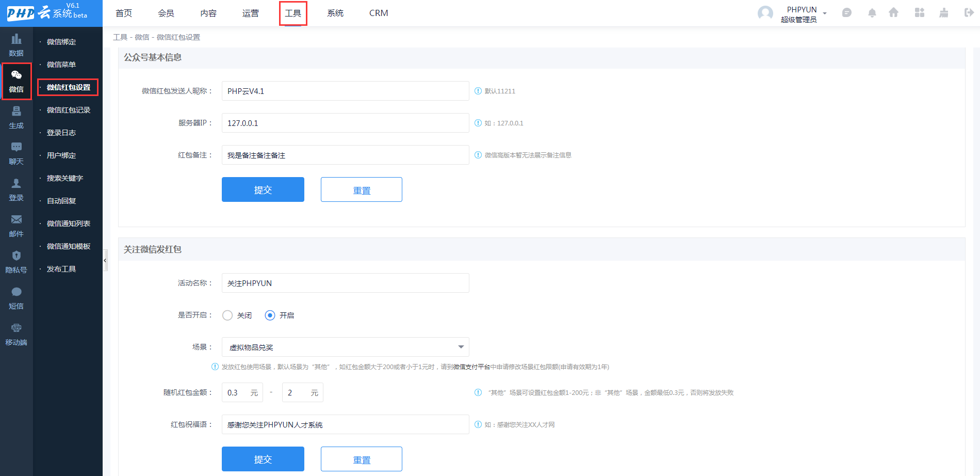Select 微信红包设置 in the submenu
This screenshot has width=980, height=476.
coord(68,87)
